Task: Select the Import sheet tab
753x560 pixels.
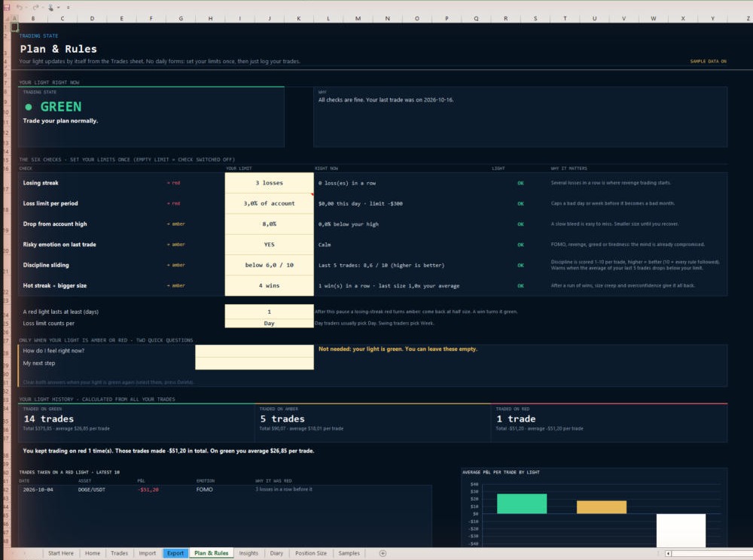Action: click(148, 553)
